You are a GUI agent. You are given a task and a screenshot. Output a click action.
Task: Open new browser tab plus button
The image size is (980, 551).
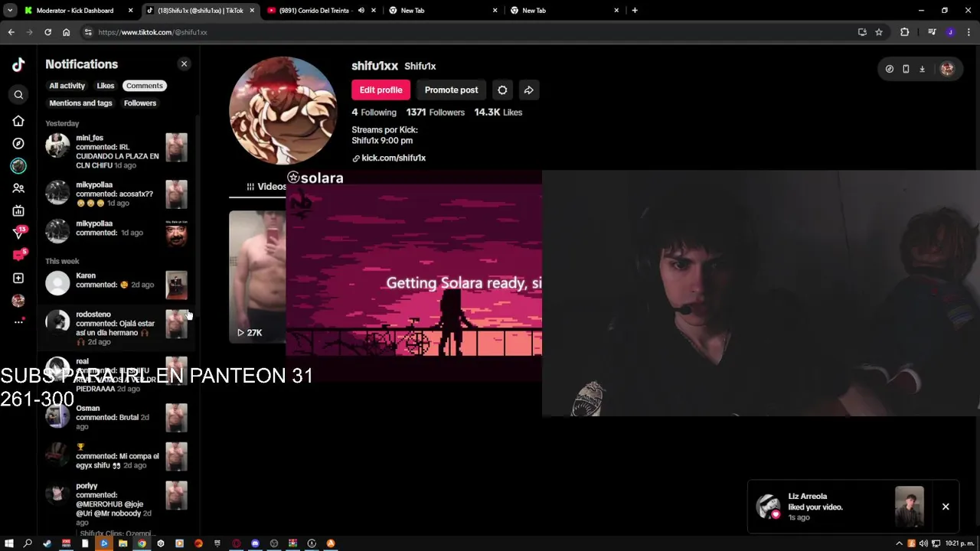pos(635,11)
